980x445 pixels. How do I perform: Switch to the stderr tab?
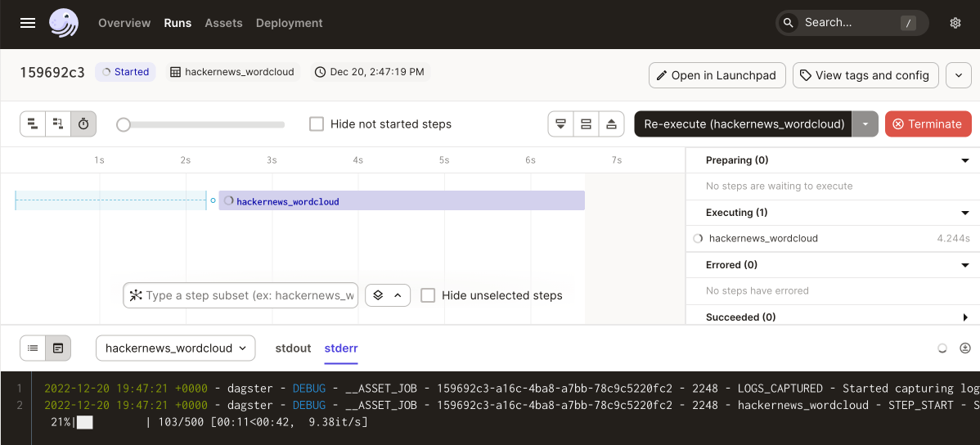pyautogui.click(x=341, y=348)
